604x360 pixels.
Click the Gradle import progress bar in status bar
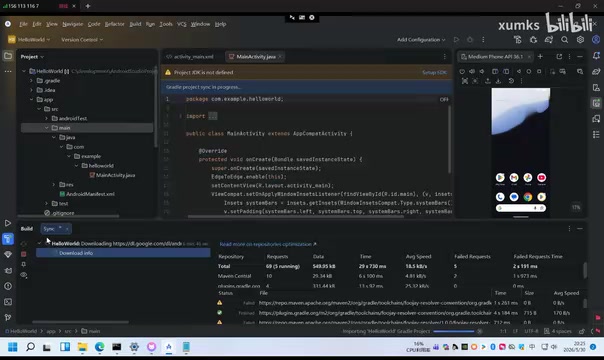point(453,331)
